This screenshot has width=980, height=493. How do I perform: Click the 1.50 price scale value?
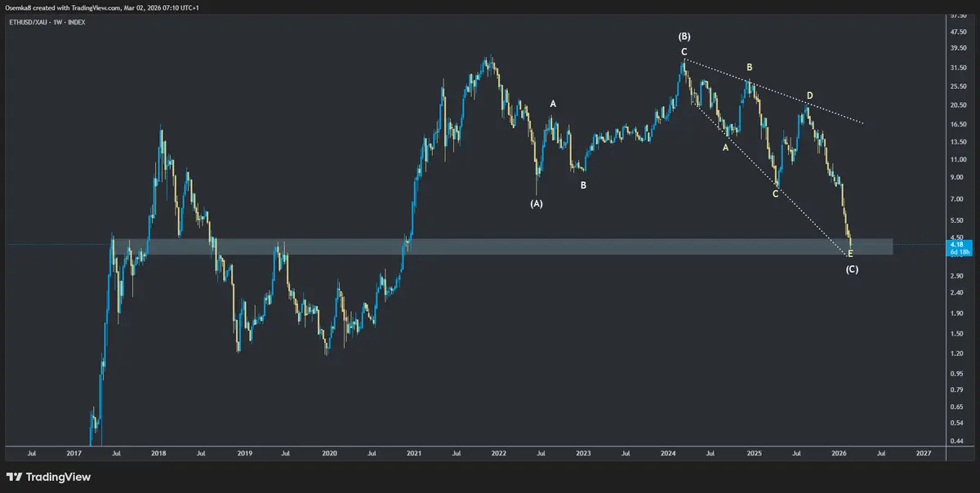tap(958, 334)
